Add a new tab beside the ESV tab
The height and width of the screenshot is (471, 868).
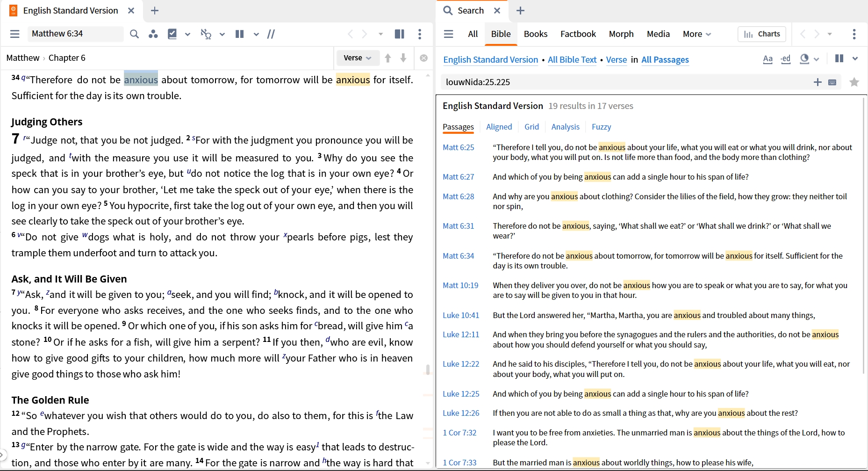pyautogui.click(x=155, y=10)
